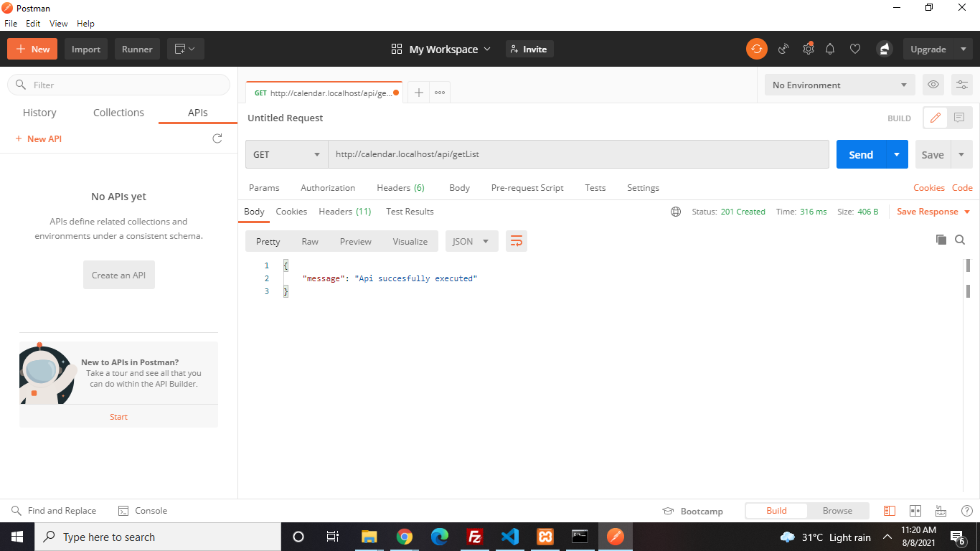Open the GET method selector
This screenshot has width=980, height=551.
click(x=286, y=154)
